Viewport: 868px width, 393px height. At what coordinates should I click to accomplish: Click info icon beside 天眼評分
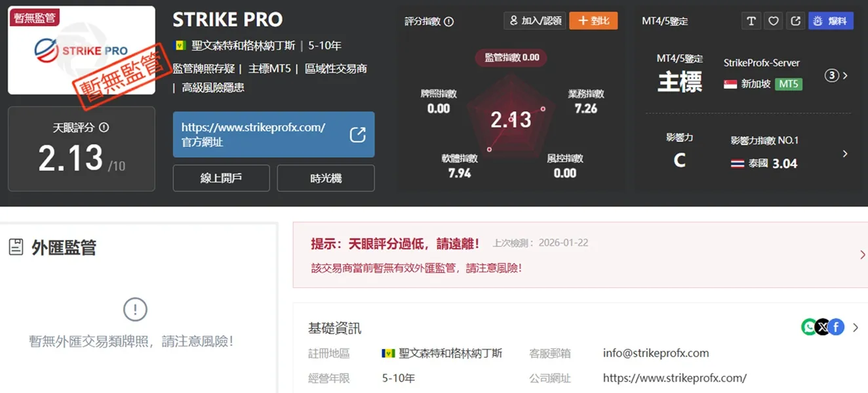(x=104, y=127)
